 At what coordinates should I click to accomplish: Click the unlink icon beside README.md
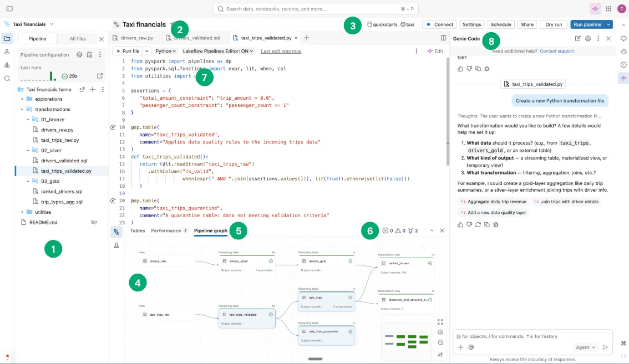pyautogui.click(x=94, y=222)
